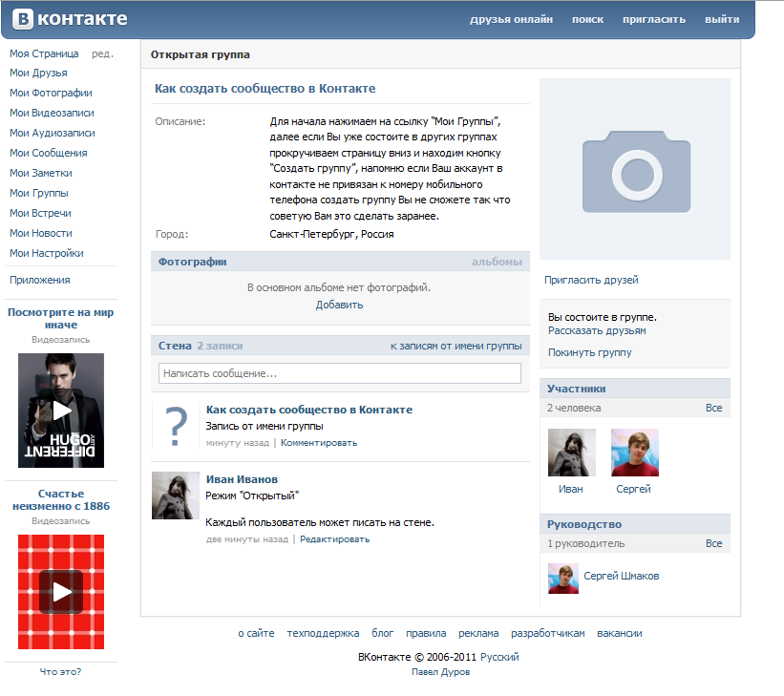Image resolution: width=784 pixels, height=696 pixels.
Task: Open реклама in the footer
Action: [478, 634]
